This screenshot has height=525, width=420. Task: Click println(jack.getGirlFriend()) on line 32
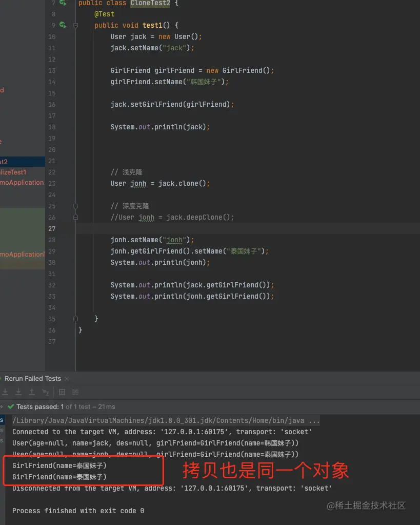[212, 285]
